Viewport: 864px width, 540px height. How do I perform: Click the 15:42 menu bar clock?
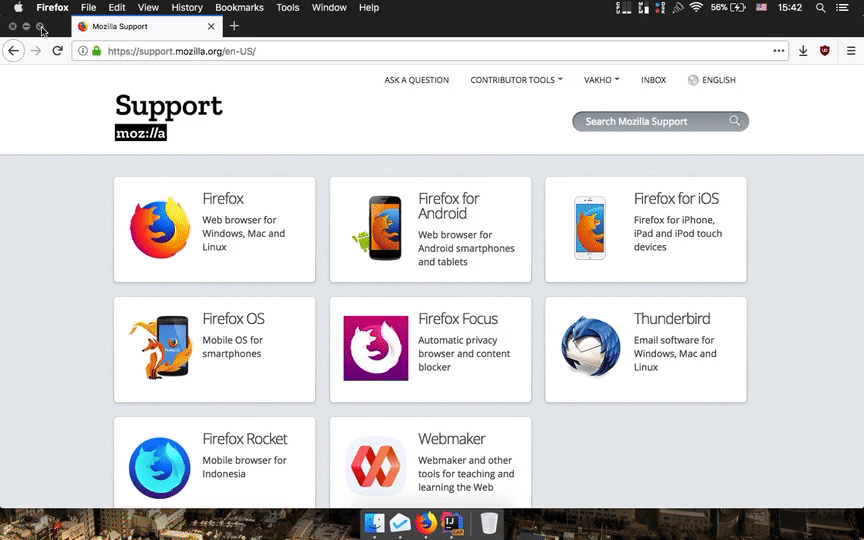point(790,8)
